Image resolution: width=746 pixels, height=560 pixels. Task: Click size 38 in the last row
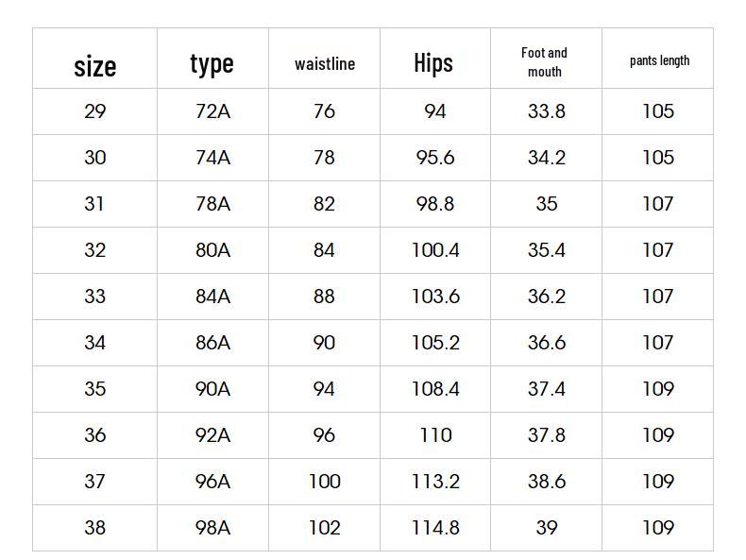pyautogui.click(x=94, y=528)
